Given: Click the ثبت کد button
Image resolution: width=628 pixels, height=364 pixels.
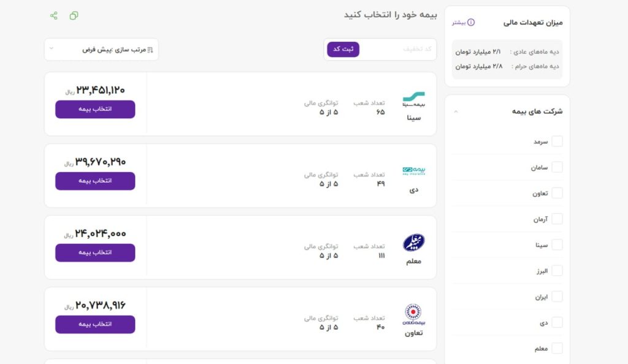Looking at the screenshot, I should [343, 49].
